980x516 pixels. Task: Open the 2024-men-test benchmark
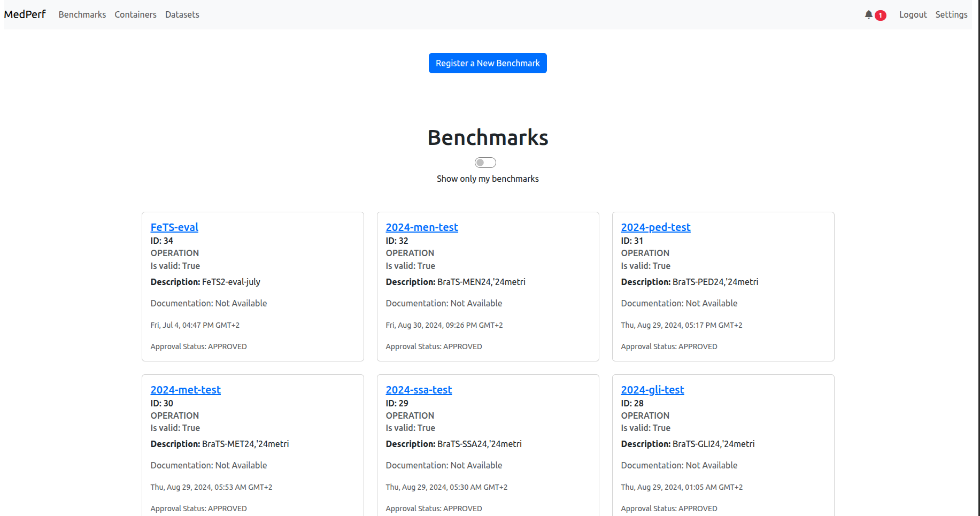click(x=422, y=227)
